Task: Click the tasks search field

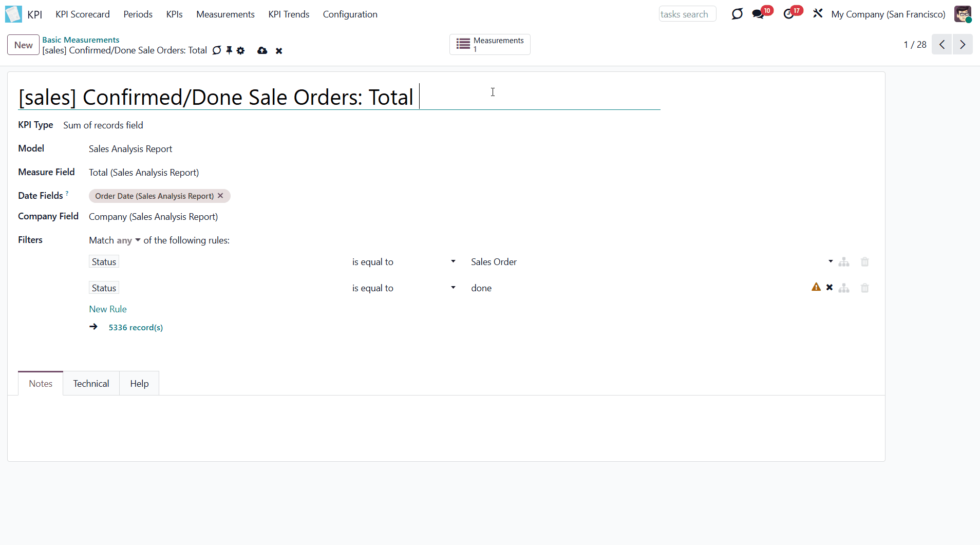Action: point(687,14)
